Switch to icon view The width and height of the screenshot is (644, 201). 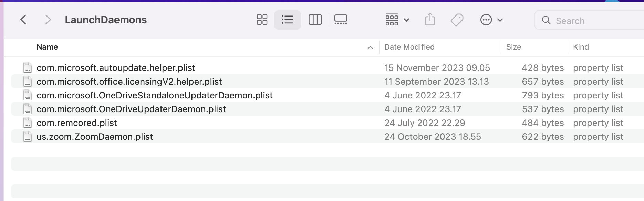click(262, 20)
